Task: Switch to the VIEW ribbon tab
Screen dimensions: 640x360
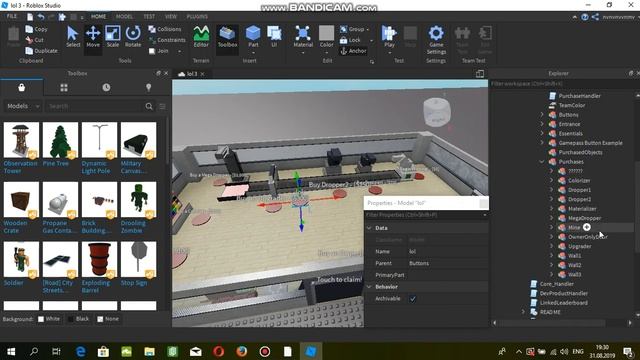Action: pos(171,17)
